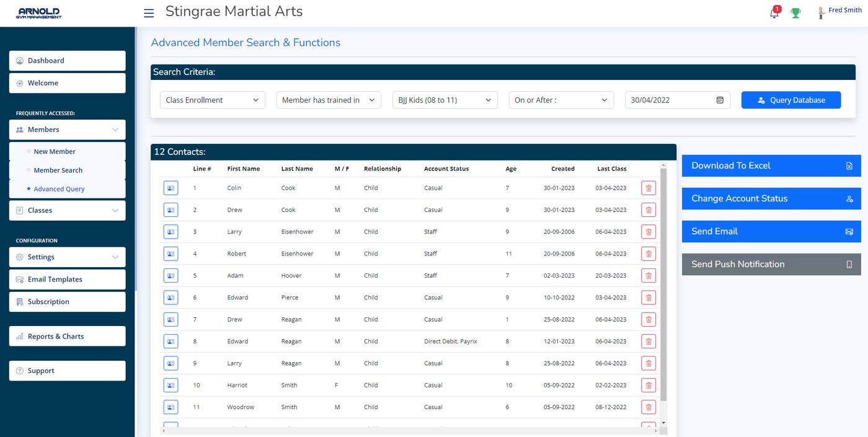Remove Drew Reagan using trash icon
The height and width of the screenshot is (437, 868).
coord(649,319)
